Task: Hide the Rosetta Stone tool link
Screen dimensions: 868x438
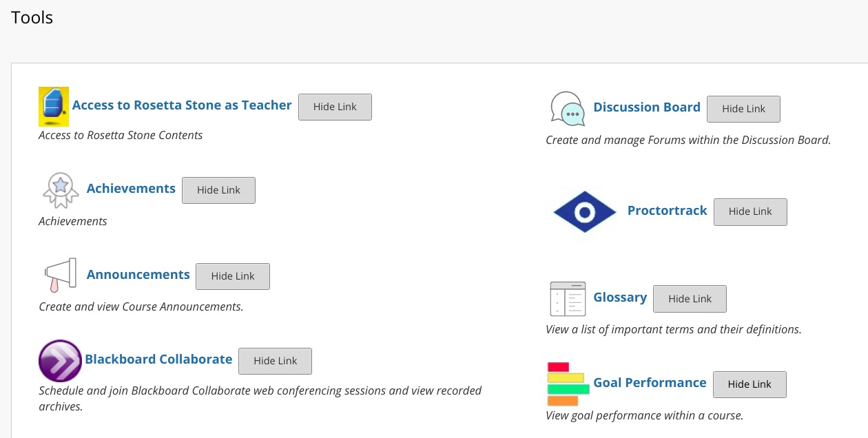Action: (335, 107)
